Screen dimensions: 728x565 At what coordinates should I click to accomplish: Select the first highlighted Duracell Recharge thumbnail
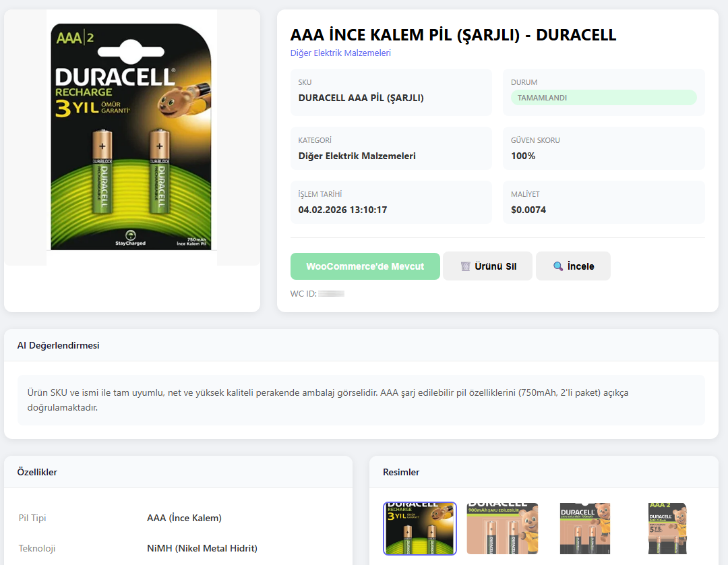pyautogui.click(x=420, y=528)
